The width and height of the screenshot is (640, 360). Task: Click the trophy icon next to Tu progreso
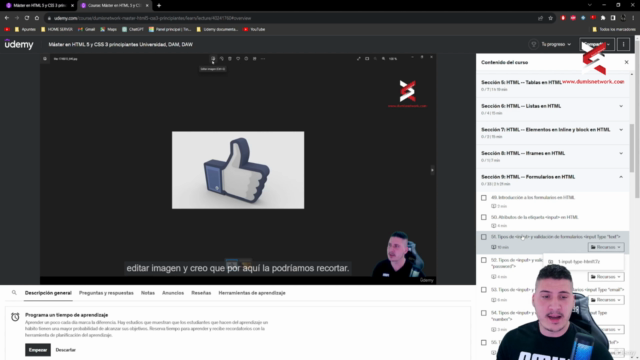533,44
